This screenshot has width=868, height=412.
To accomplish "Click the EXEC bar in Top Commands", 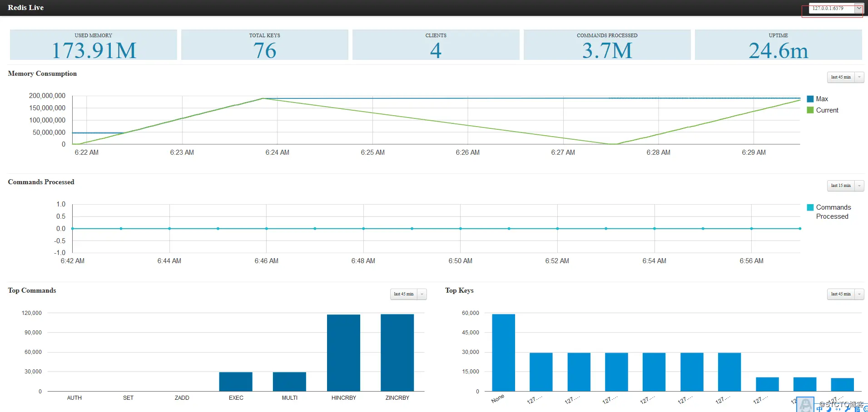I will coord(236,382).
